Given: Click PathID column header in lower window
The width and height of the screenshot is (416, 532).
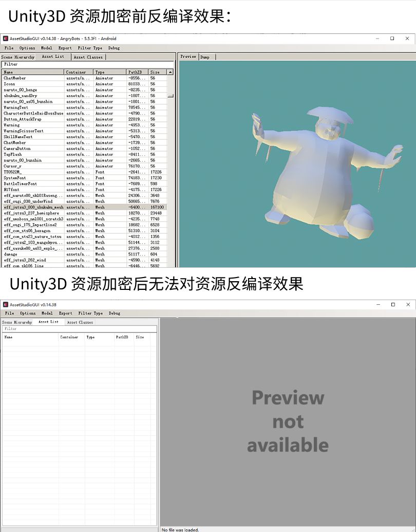Looking at the screenshot, I should click(124, 337).
